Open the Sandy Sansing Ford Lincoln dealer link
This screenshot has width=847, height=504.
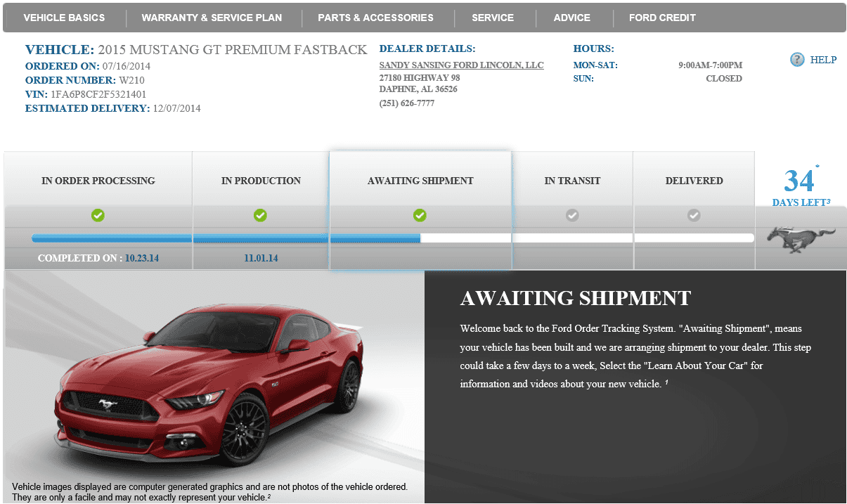(x=461, y=65)
